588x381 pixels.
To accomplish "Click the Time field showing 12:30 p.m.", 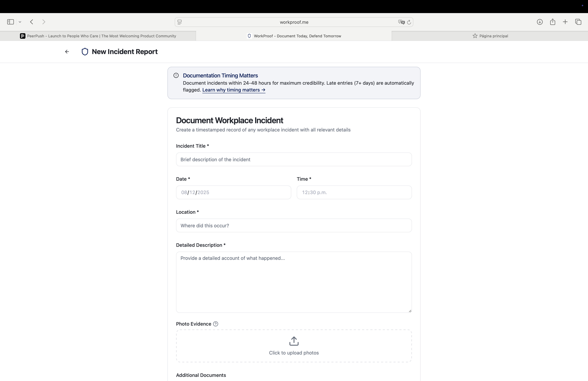I will pyautogui.click(x=354, y=192).
